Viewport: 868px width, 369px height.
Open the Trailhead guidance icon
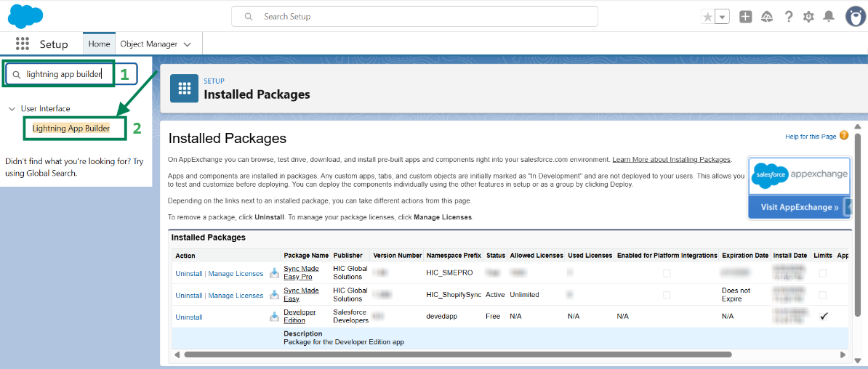[766, 17]
